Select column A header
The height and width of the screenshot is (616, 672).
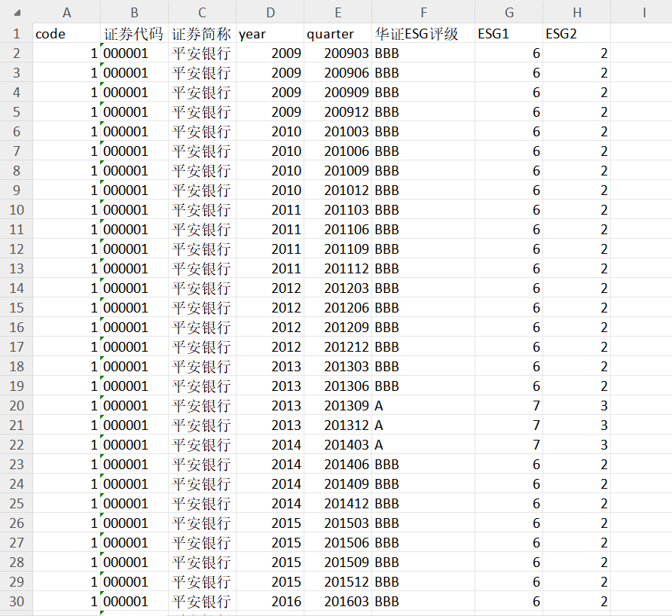66,12
